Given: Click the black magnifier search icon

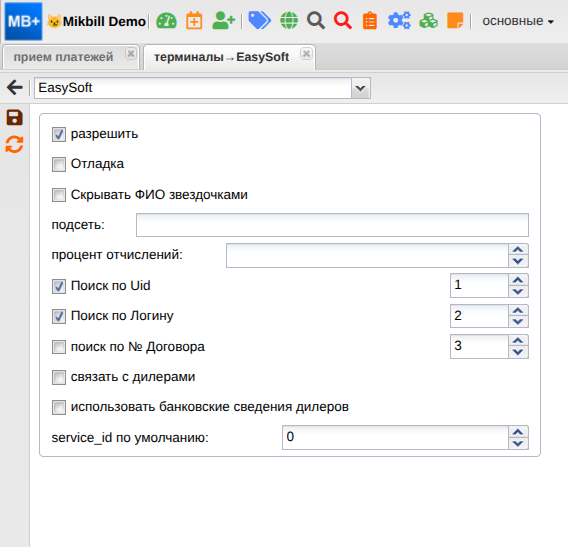Looking at the screenshot, I should point(316,21).
